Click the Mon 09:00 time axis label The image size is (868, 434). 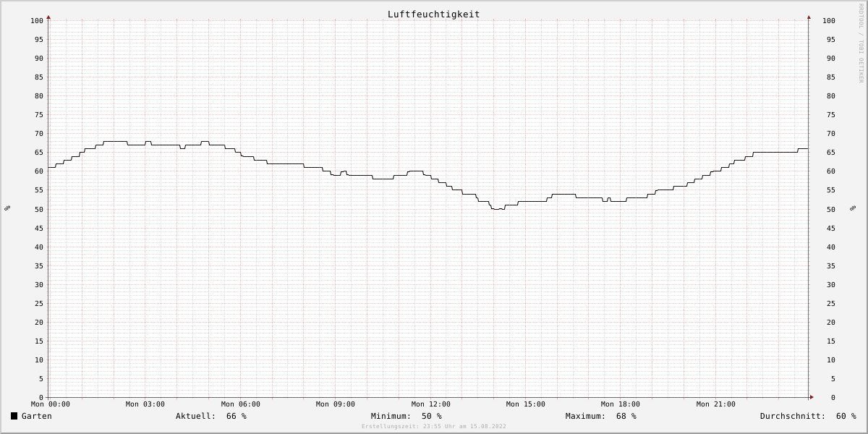[x=336, y=404]
